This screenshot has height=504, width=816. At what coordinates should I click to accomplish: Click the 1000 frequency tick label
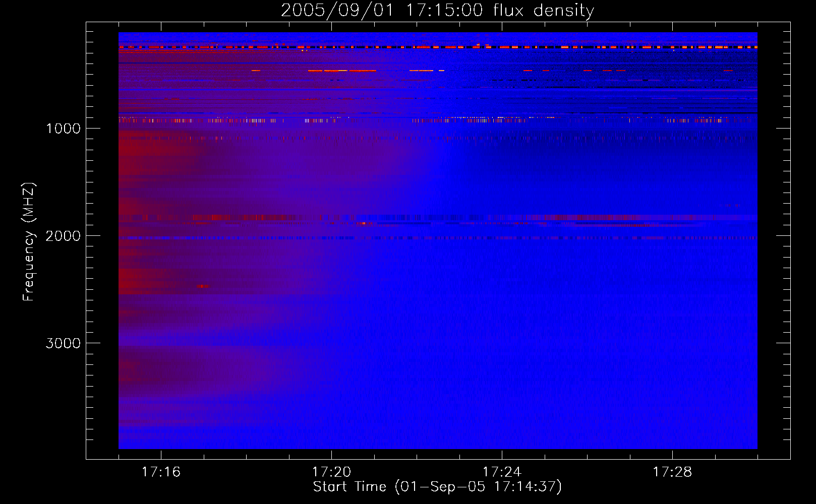click(63, 129)
